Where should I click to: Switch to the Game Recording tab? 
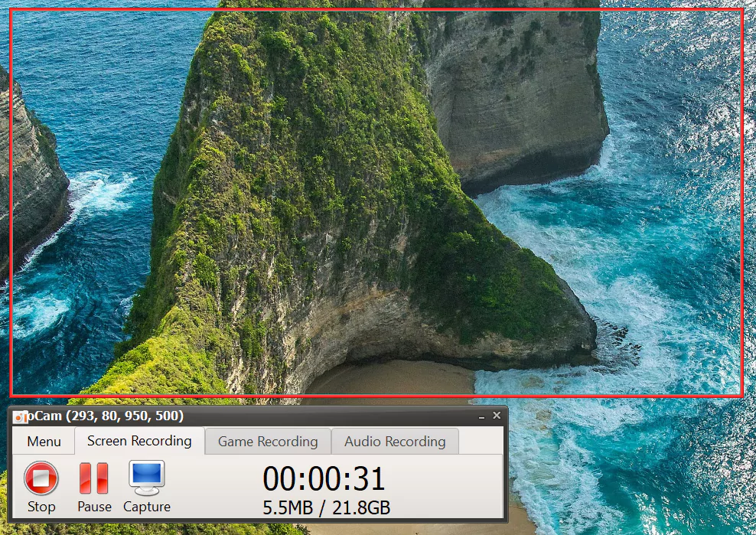[267, 442]
